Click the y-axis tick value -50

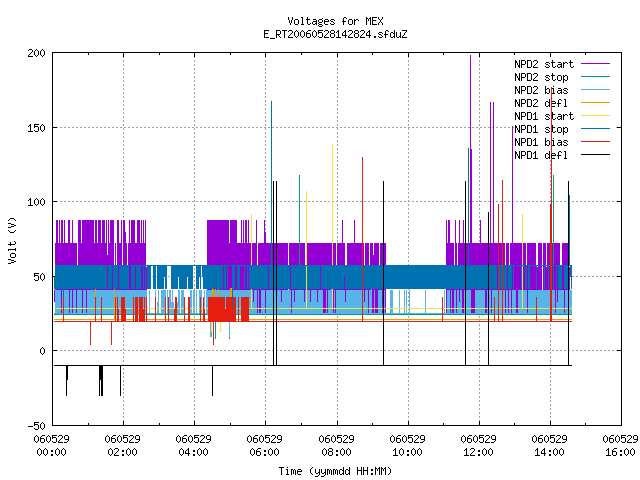coord(36,426)
